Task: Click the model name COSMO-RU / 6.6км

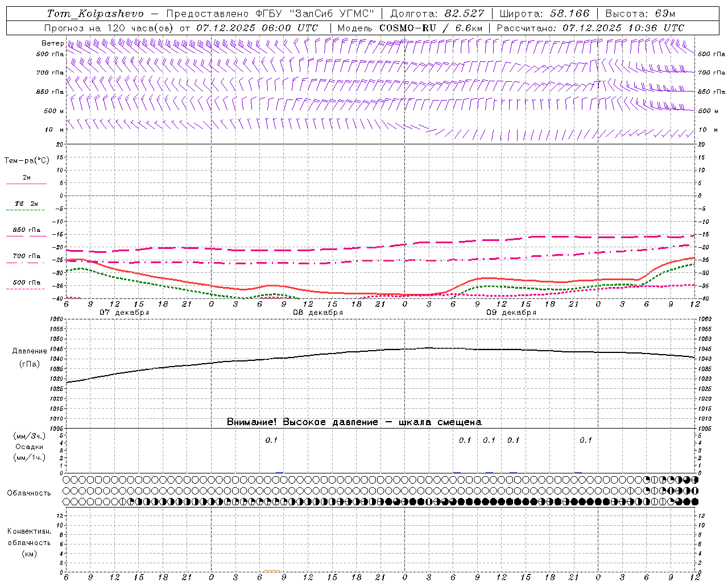Action: coord(431,28)
